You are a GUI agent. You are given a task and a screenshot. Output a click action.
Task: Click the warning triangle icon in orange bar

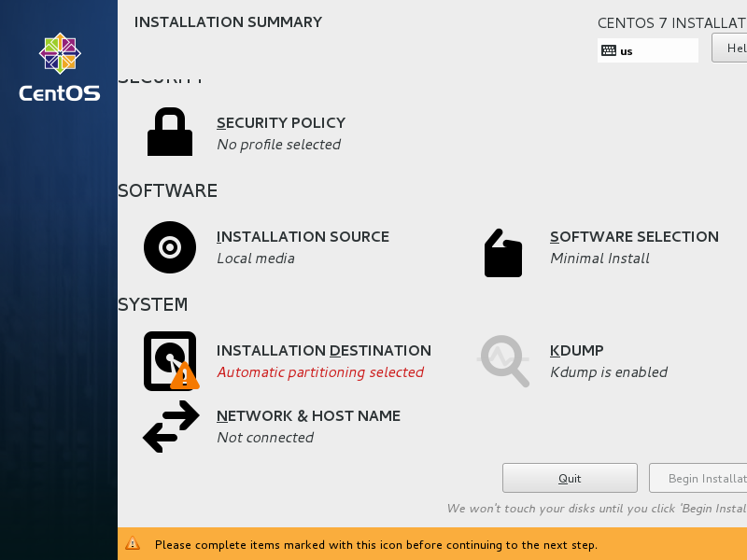[133, 543]
